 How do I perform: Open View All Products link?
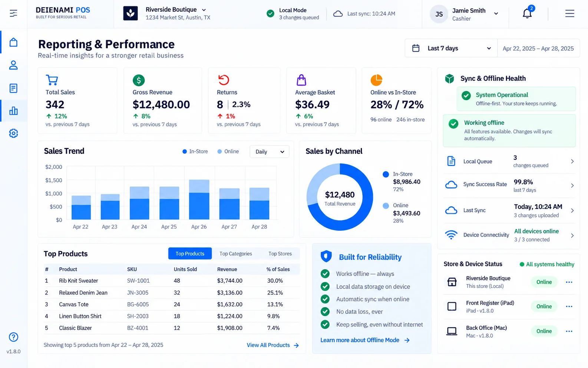point(273,345)
